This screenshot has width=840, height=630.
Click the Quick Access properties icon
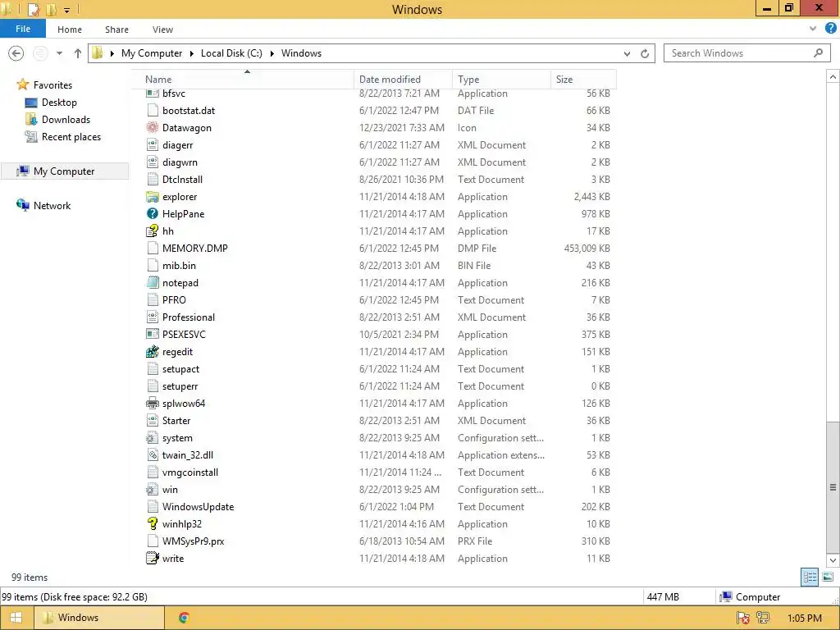(x=33, y=9)
